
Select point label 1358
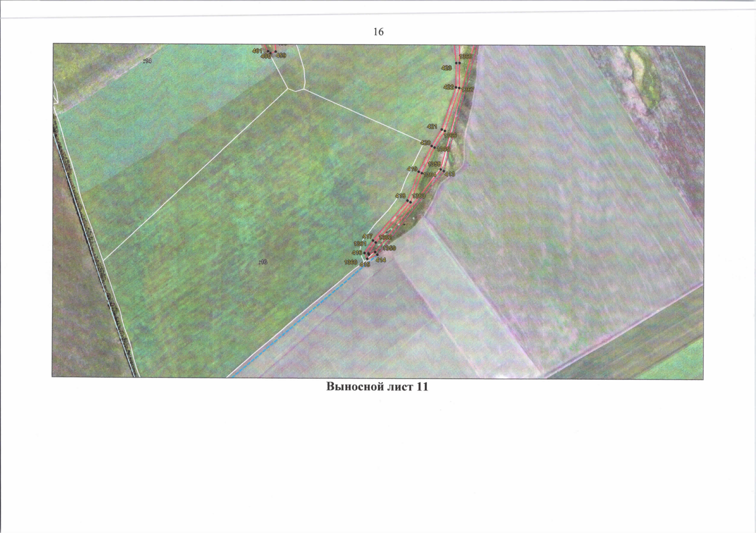434,164
